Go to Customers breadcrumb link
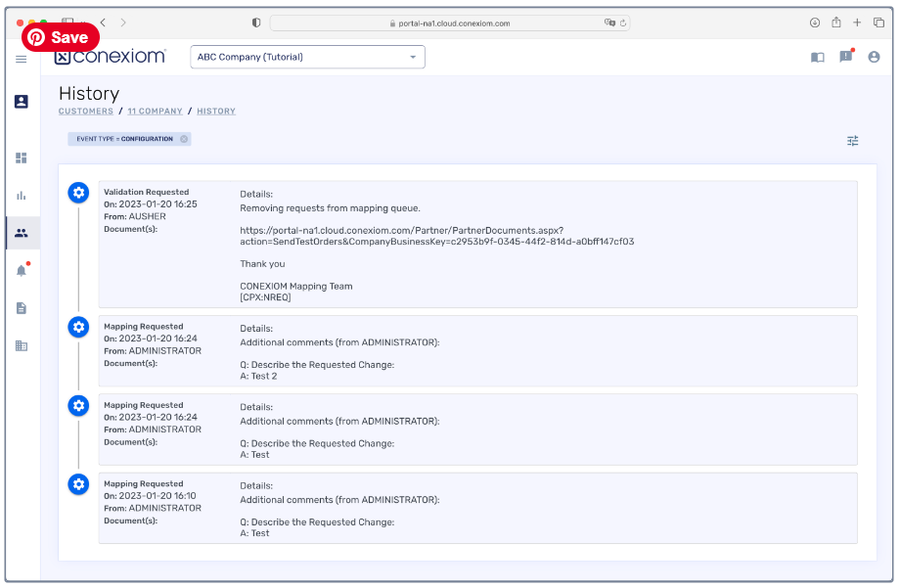Viewport: 900px width, 588px height. pyautogui.click(x=86, y=112)
